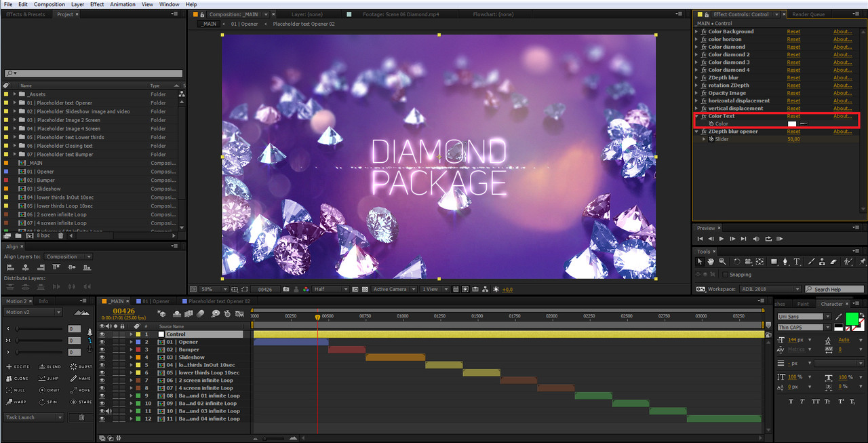Toggle transparency grid in composition viewer
Image resolution: width=868 pixels, height=443 pixels.
(365, 289)
